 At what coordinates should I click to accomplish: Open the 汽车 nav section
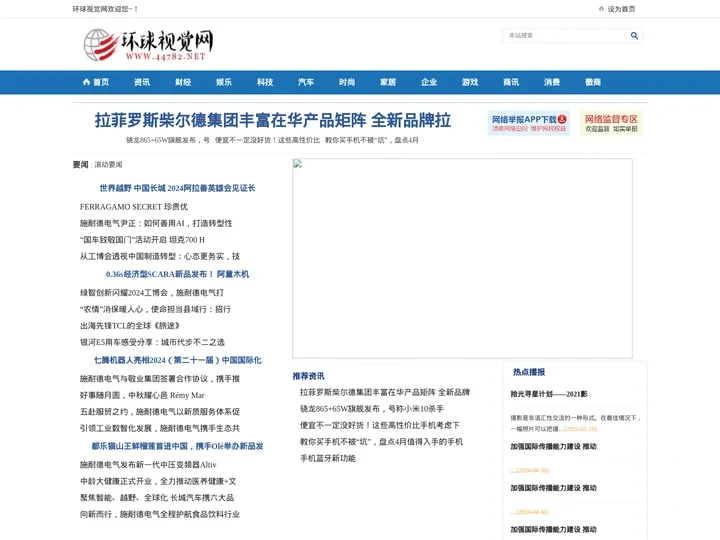point(306,82)
